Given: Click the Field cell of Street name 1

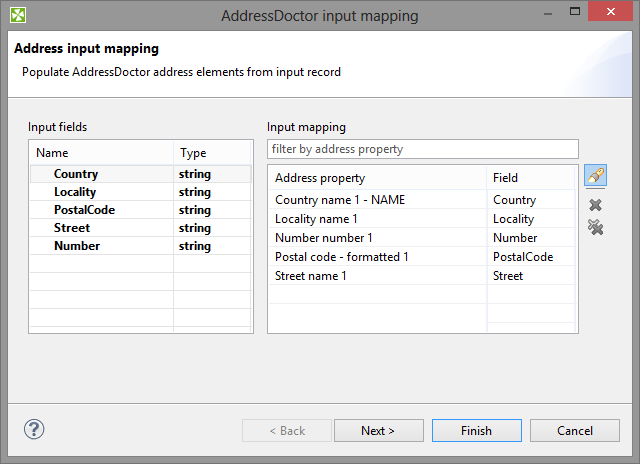Looking at the screenshot, I should [530, 276].
